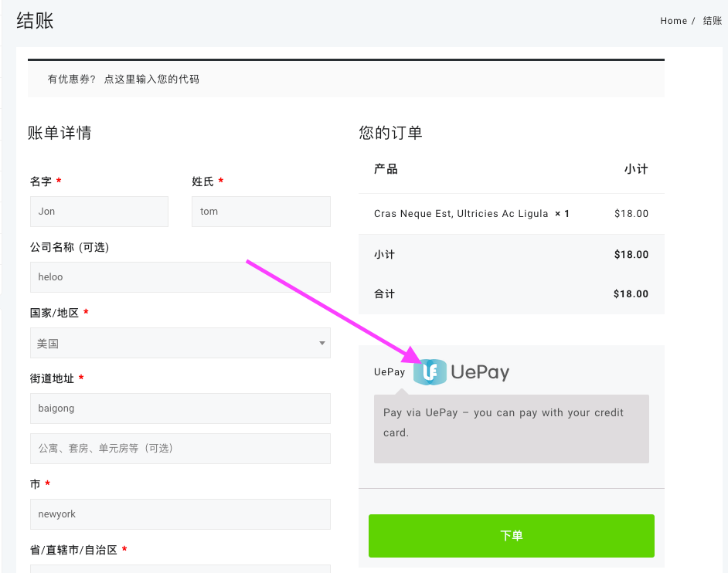Screen dimensions: 728x573
Task: Click the 产品 column header
Action: click(x=386, y=169)
